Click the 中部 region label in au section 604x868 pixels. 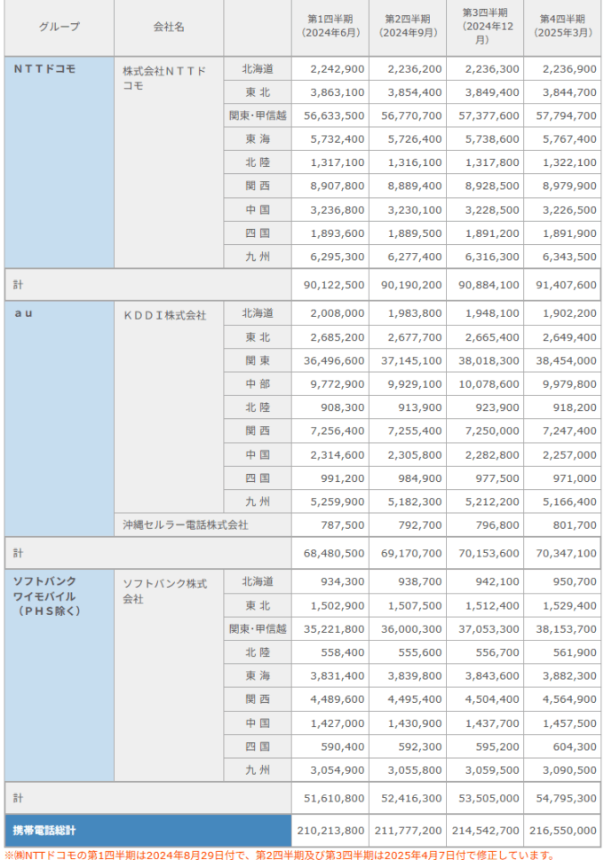(x=258, y=384)
